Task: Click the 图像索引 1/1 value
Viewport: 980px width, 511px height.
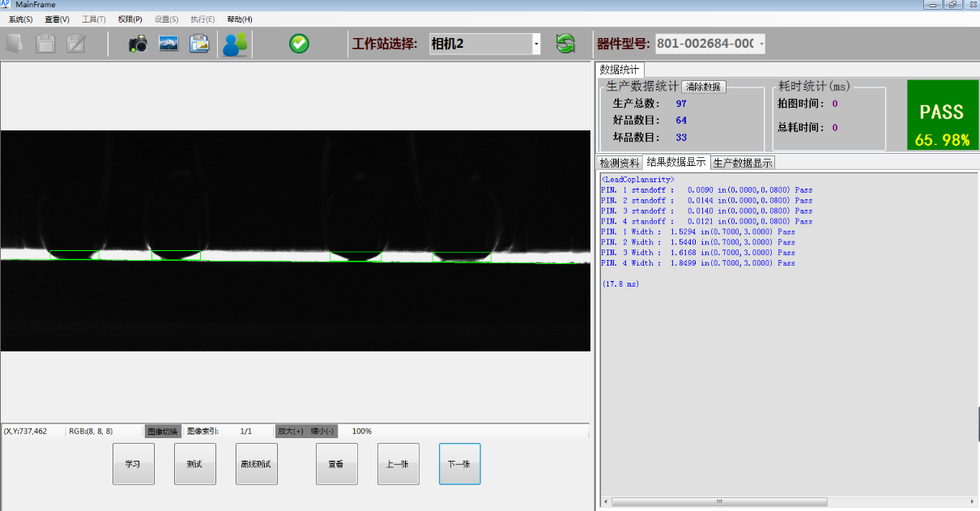Action: (x=246, y=432)
